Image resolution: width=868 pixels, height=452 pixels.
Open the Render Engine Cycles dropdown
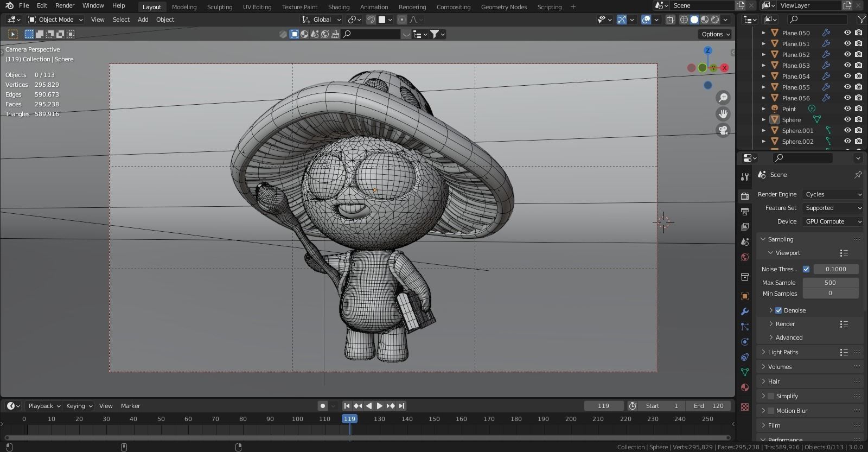[x=833, y=194]
